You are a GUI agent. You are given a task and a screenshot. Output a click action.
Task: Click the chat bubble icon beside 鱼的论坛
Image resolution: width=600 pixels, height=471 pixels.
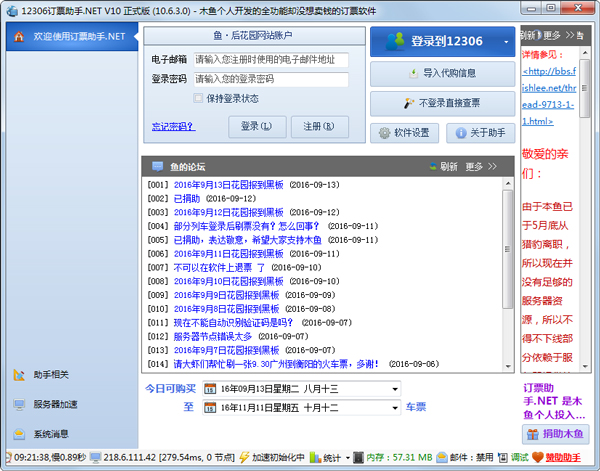157,166
